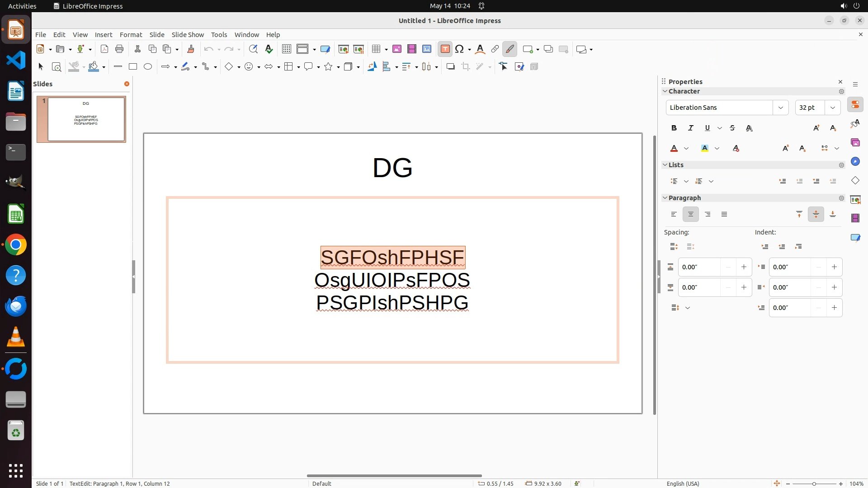Open the Navigator sidebar compass icon
Screen dimensions: 868x488
[x=855, y=161]
